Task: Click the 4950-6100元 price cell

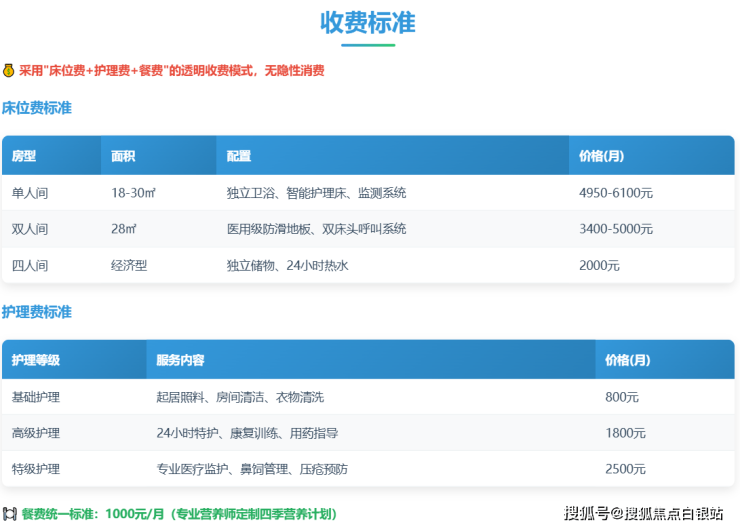Action: point(616,193)
